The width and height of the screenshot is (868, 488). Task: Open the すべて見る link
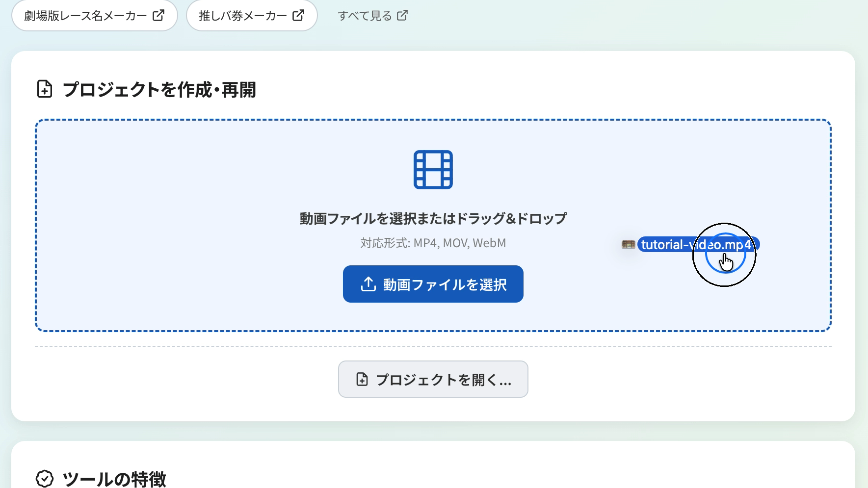[x=372, y=16]
